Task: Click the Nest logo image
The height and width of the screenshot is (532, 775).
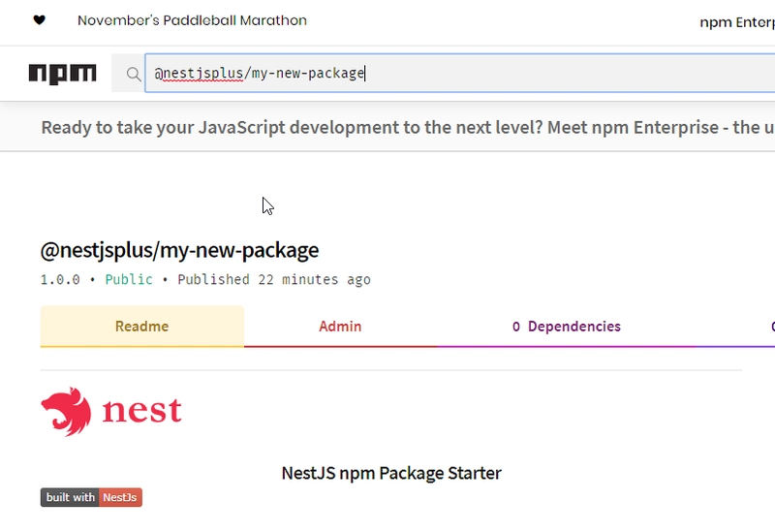Action: pyautogui.click(x=111, y=412)
